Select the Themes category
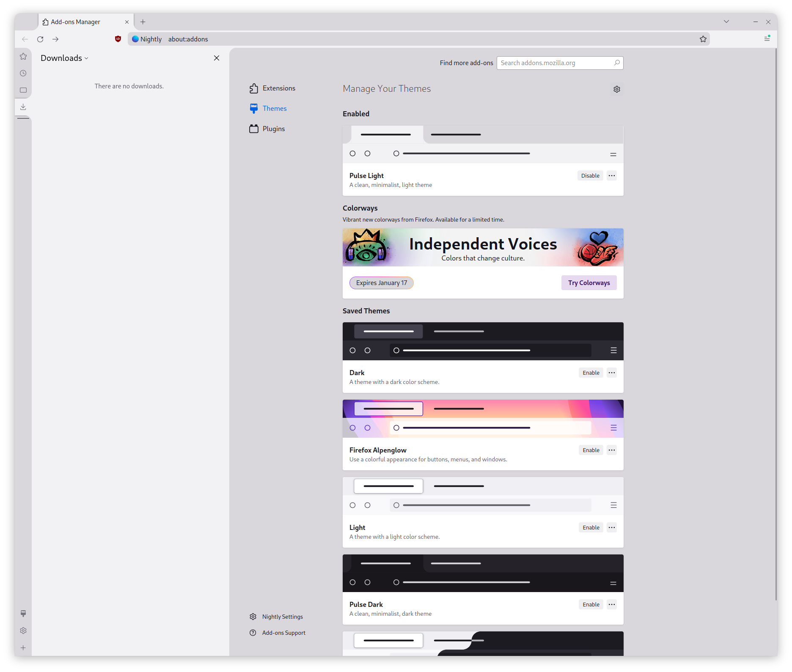792x672 pixels. [x=268, y=108]
